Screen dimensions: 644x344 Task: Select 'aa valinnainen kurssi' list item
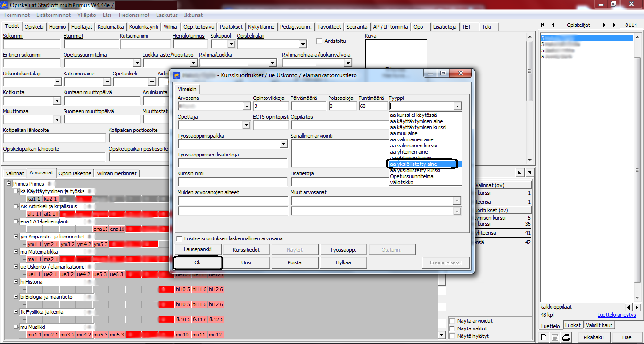pos(426,146)
